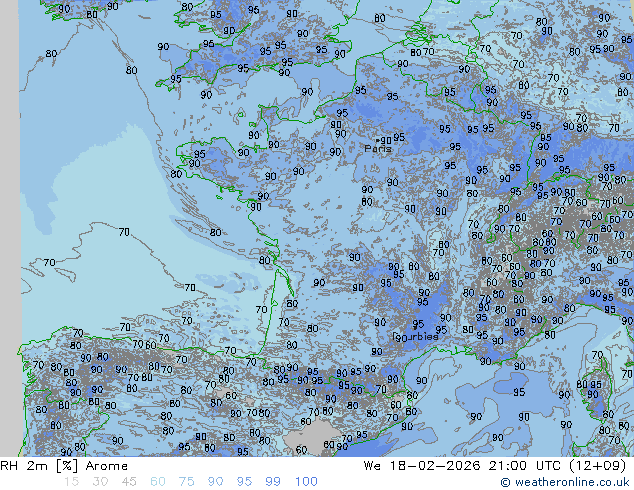Click the weatheronline.co.uk copyright text

point(565,482)
